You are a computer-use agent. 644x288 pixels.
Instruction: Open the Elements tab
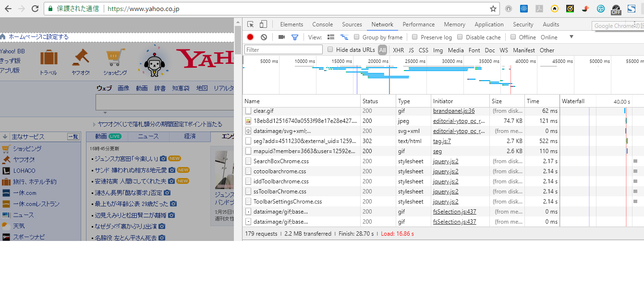[292, 24]
